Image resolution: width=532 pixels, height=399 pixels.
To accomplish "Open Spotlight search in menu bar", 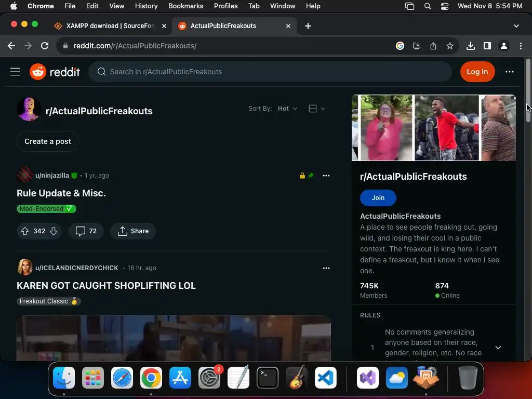I will (x=428, y=6).
